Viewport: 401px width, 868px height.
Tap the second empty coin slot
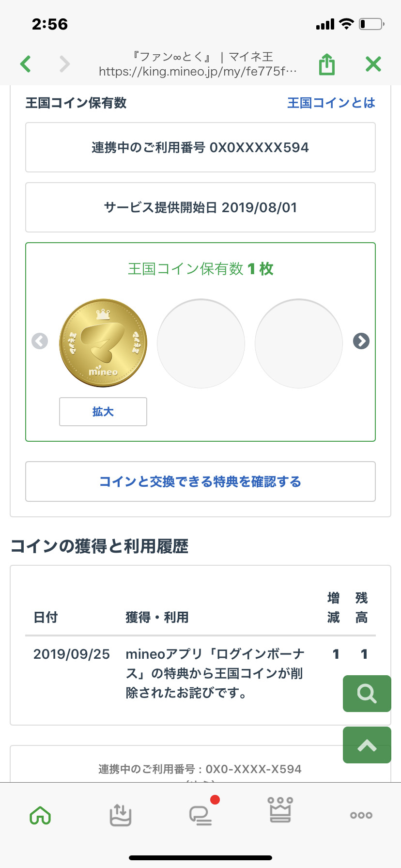pyautogui.click(x=201, y=343)
